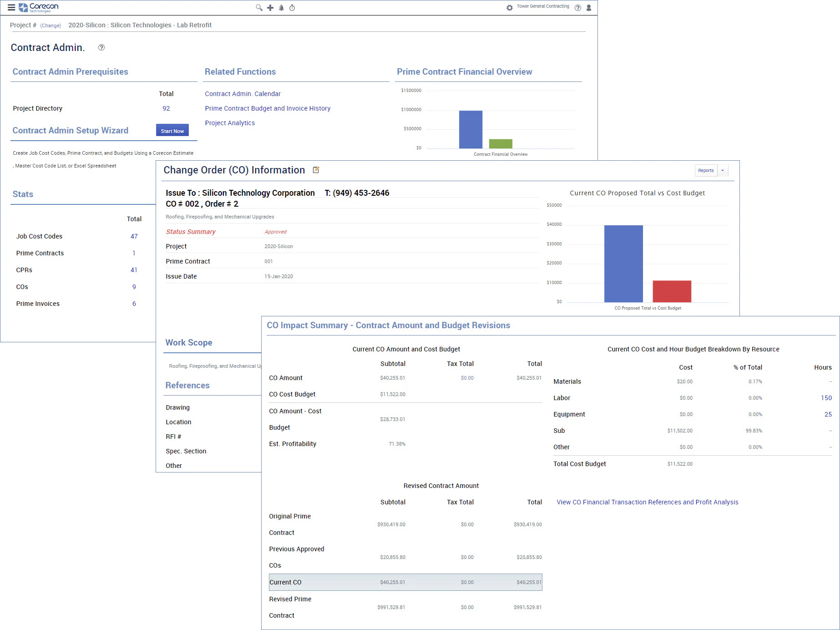The width and height of the screenshot is (840, 630).
Task: Open the notifications bell
Action: click(x=281, y=8)
